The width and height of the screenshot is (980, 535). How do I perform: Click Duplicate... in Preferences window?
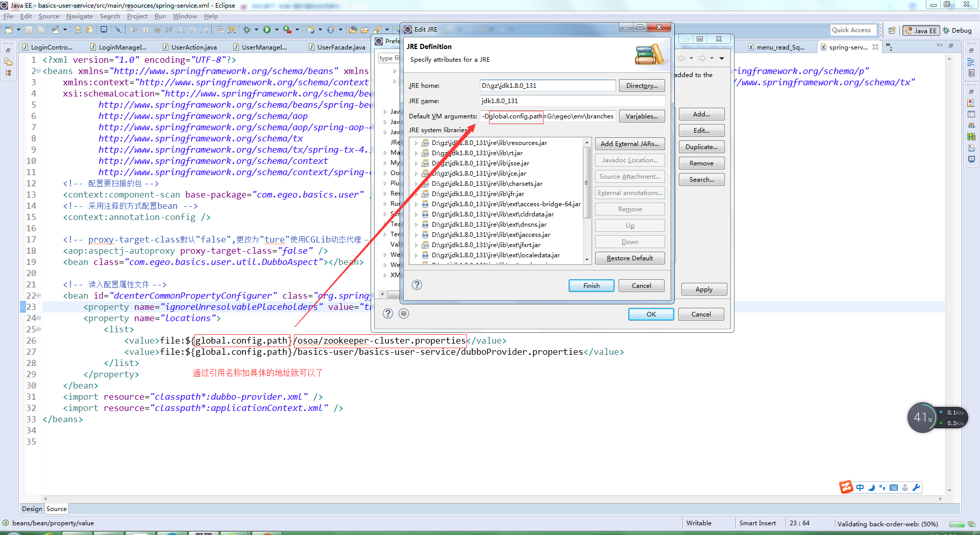tap(701, 147)
